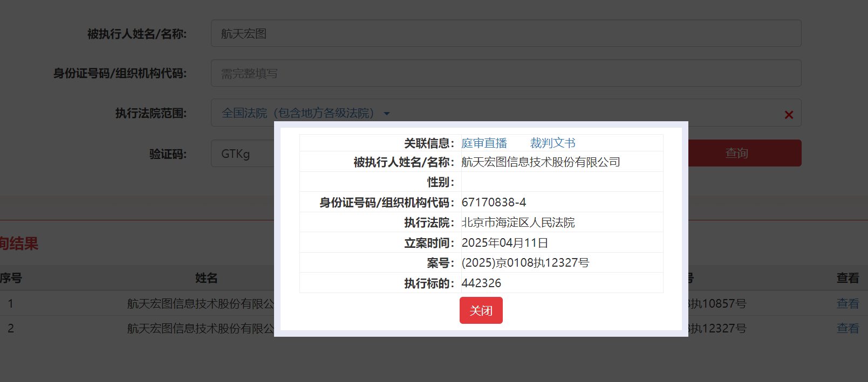Select case number (2025)京0108执12327号
Screen dimensions: 868x382
point(525,263)
